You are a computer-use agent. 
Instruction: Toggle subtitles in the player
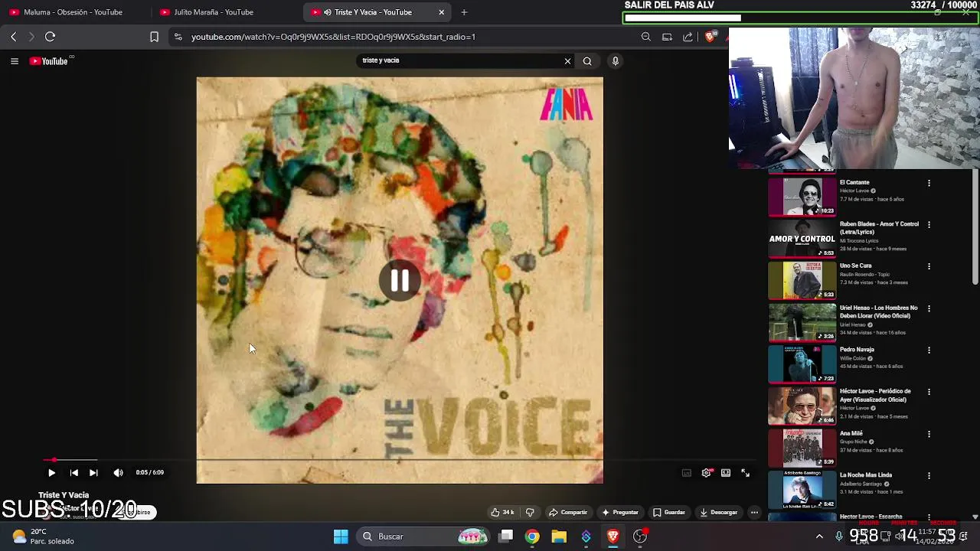click(687, 473)
